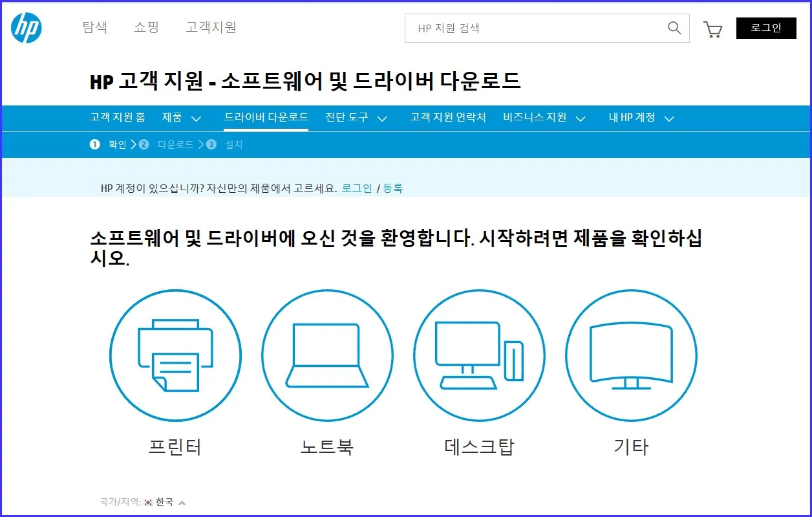
Task: Click the South Korea flag icon
Action: click(x=149, y=502)
